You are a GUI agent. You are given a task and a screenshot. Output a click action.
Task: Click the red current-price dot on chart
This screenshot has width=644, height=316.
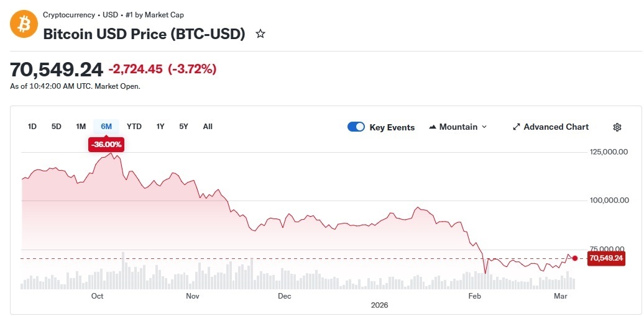coord(575,258)
